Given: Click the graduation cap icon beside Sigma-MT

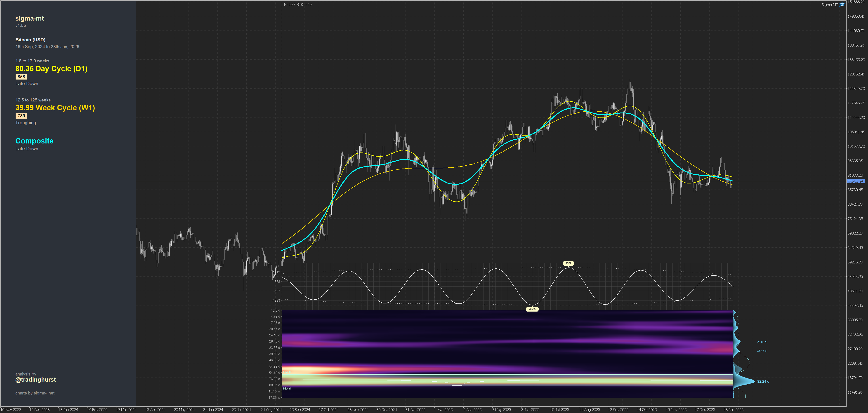Looking at the screenshot, I should [x=842, y=5].
